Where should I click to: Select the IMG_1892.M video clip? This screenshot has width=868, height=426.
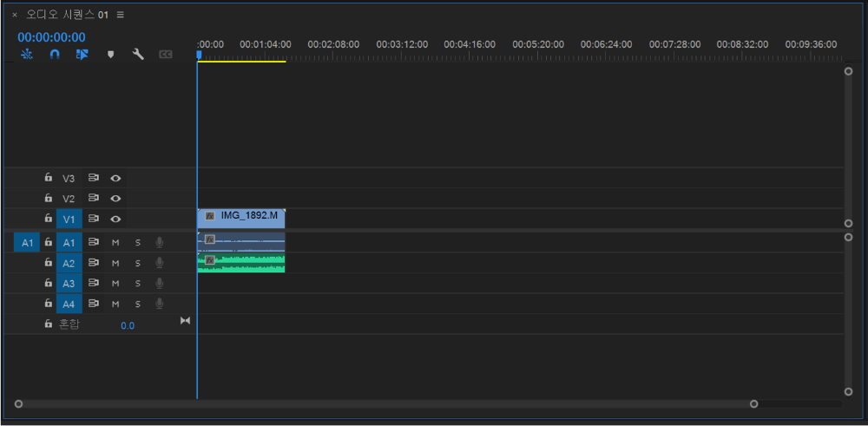[241, 219]
